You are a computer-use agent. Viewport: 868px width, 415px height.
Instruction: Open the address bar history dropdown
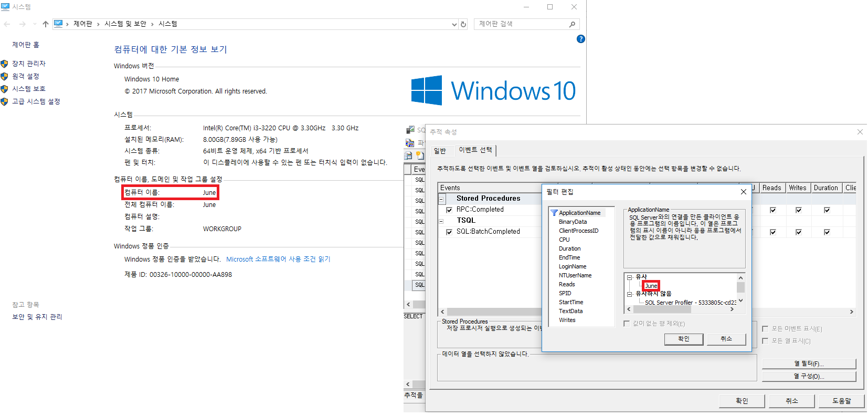click(454, 24)
